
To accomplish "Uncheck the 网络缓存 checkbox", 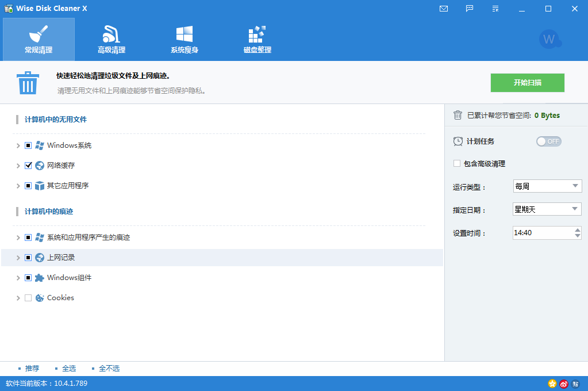I will point(28,166).
